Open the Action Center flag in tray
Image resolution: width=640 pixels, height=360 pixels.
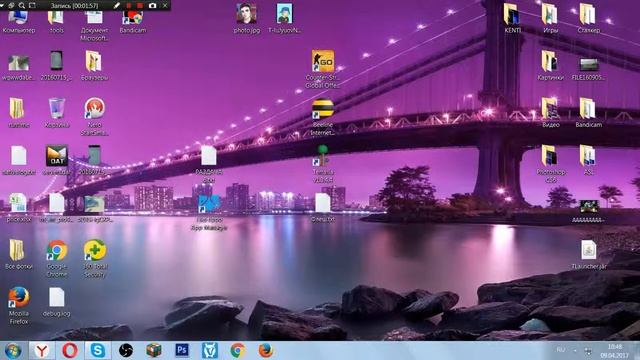588,351
